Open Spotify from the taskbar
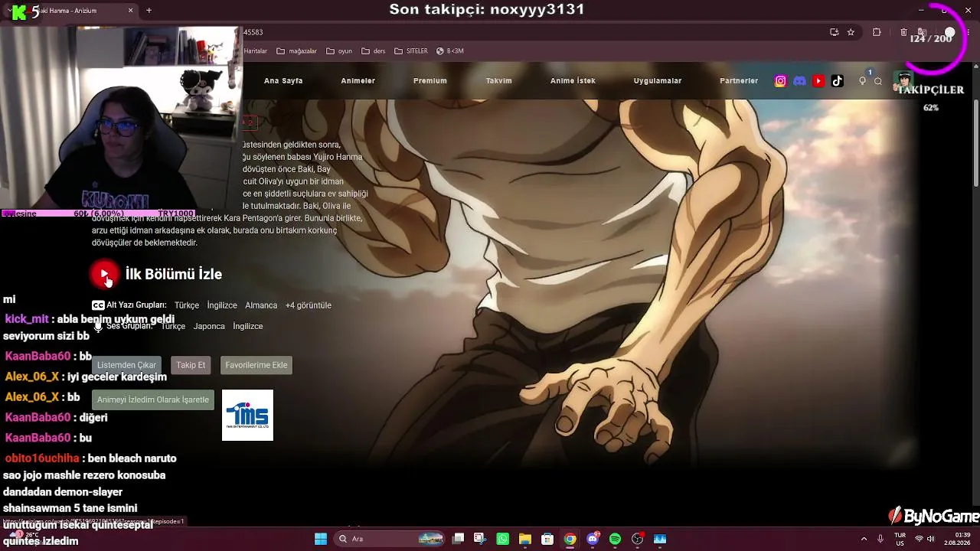Viewport: 980px width, 551px height. [x=615, y=539]
